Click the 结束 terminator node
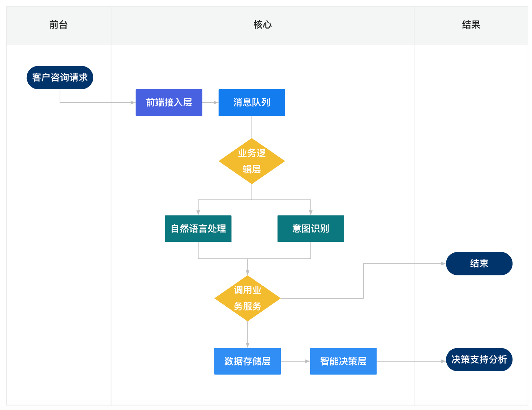This screenshot has height=410, width=532. tap(479, 264)
